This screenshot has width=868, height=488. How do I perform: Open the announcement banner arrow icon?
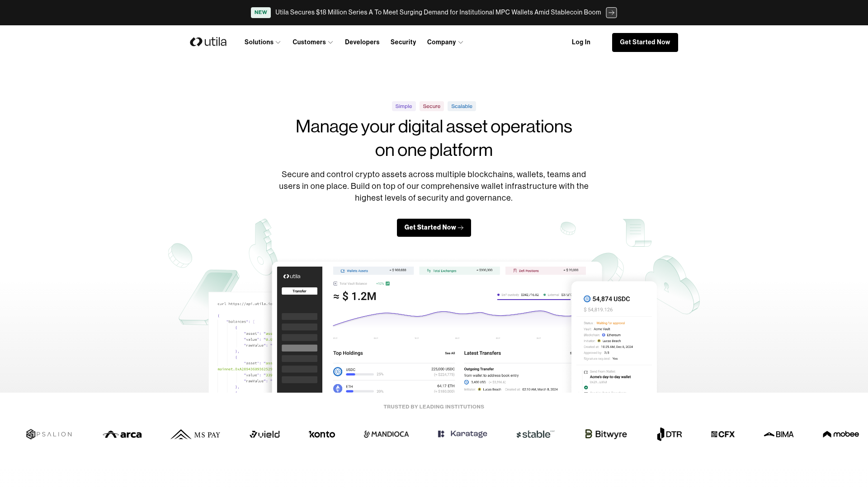coord(611,13)
